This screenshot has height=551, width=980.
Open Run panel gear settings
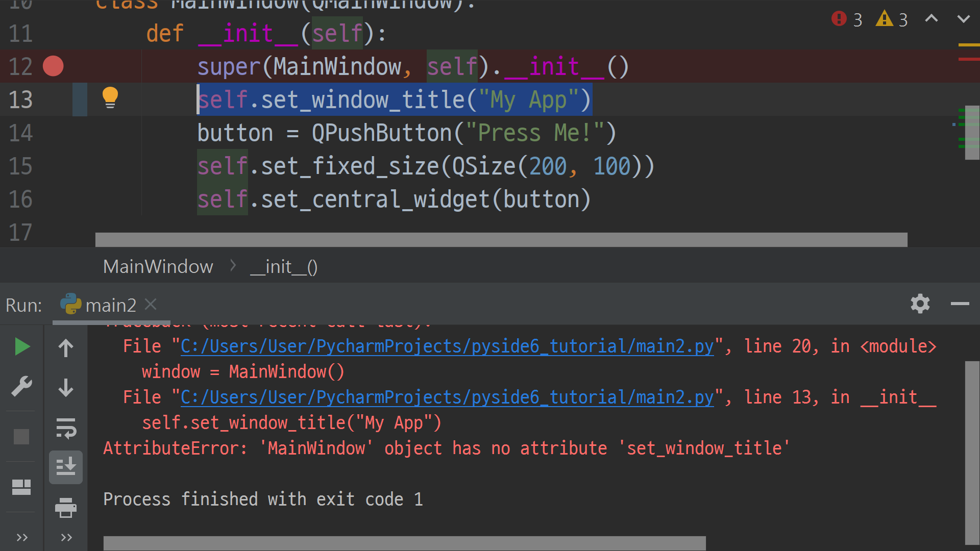coord(920,304)
